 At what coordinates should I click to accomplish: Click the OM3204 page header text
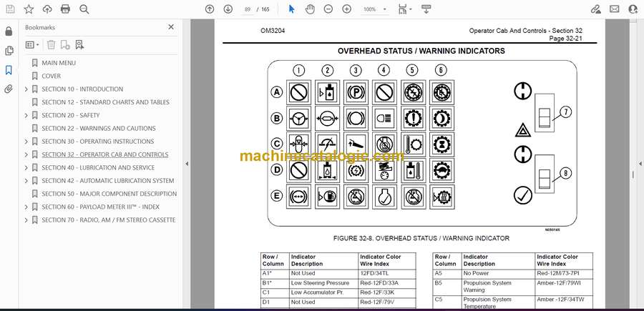[273, 31]
